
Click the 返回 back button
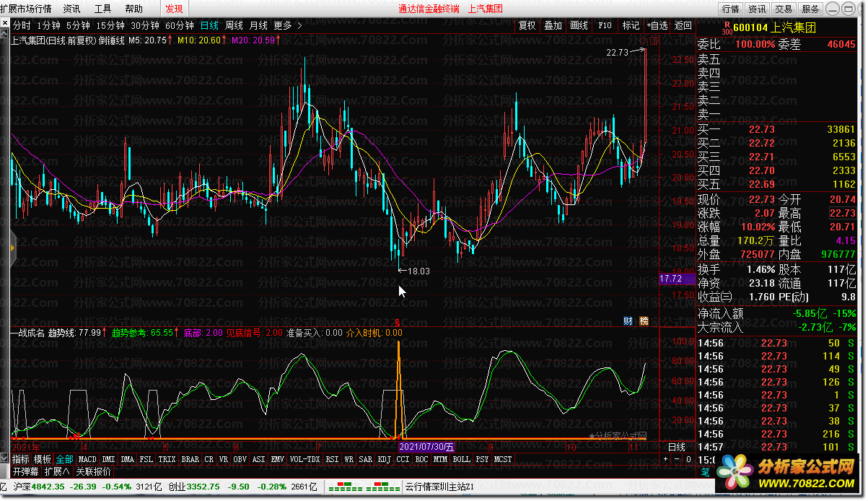coord(683,25)
